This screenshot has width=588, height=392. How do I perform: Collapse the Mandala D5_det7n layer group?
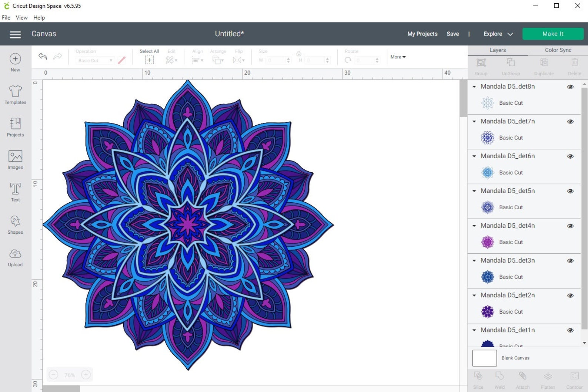coord(474,121)
